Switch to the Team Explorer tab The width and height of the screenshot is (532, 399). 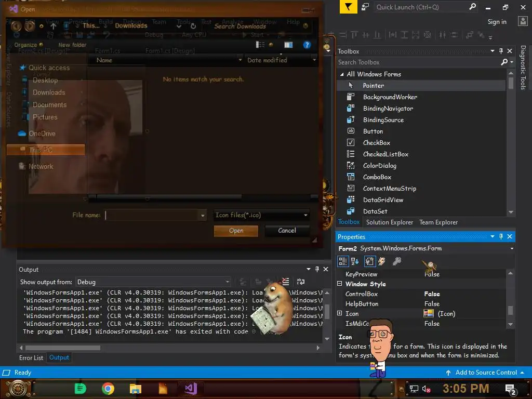(438, 222)
